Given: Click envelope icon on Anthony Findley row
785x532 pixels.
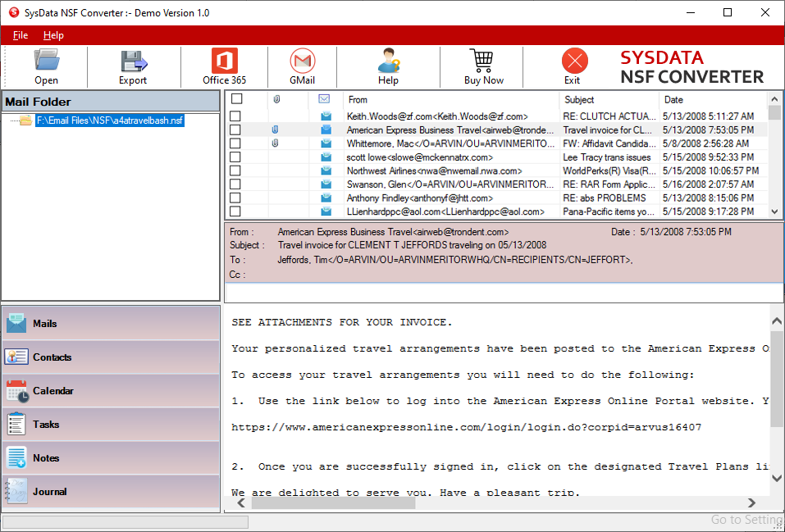Looking at the screenshot, I should (x=326, y=198).
